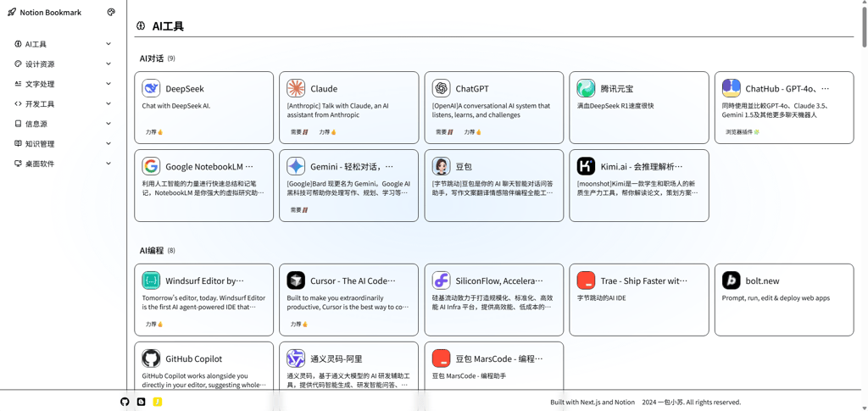The width and height of the screenshot is (868, 411).
Task: Open the Claude title link
Action: tap(324, 88)
